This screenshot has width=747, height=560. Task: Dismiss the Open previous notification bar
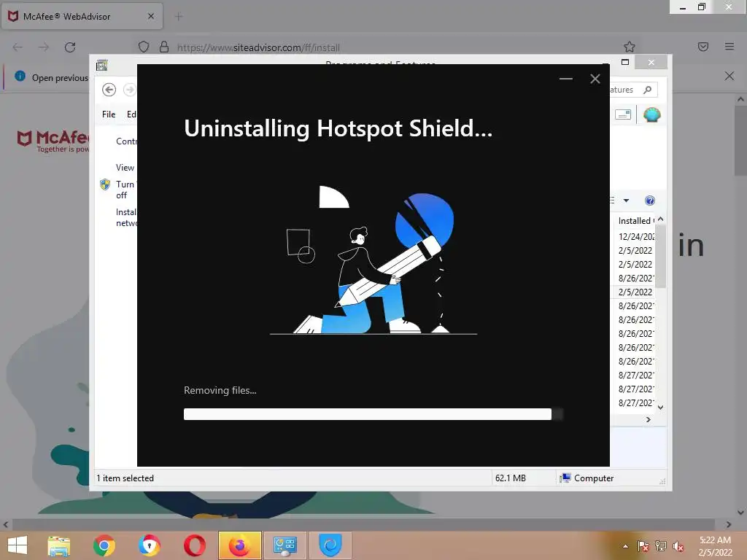(x=729, y=76)
